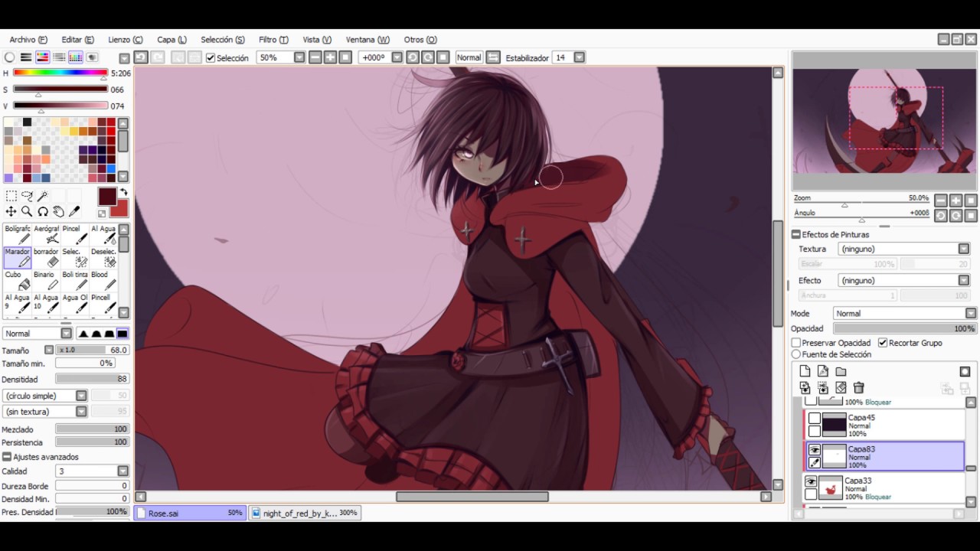Select the Aerógrafo airbrush tool

click(47, 235)
